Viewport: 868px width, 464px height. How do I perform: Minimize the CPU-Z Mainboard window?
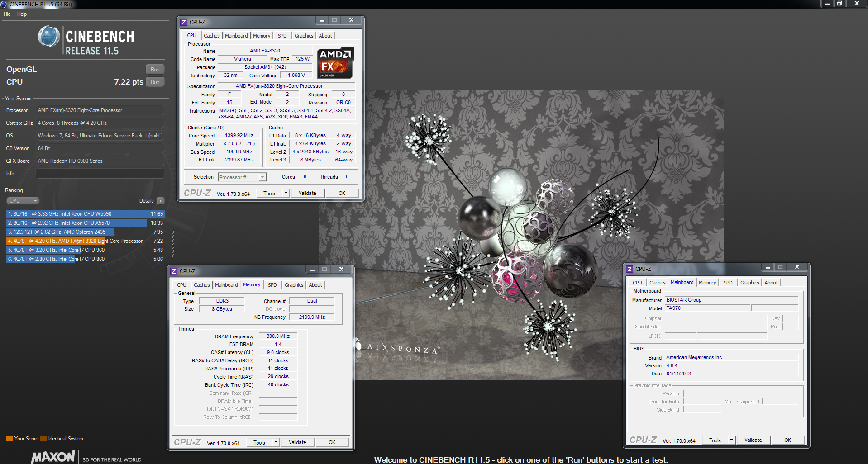click(x=768, y=267)
